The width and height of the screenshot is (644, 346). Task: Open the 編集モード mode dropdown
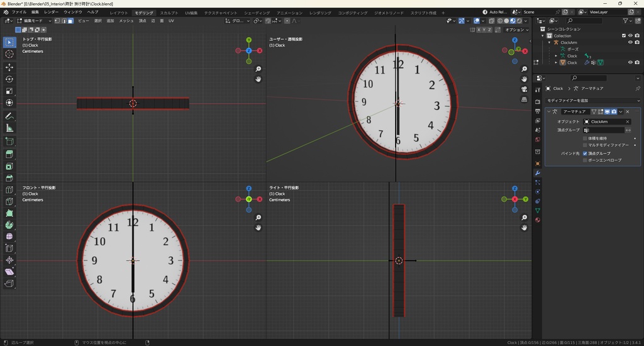pyautogui.click(x=33, y=21)
